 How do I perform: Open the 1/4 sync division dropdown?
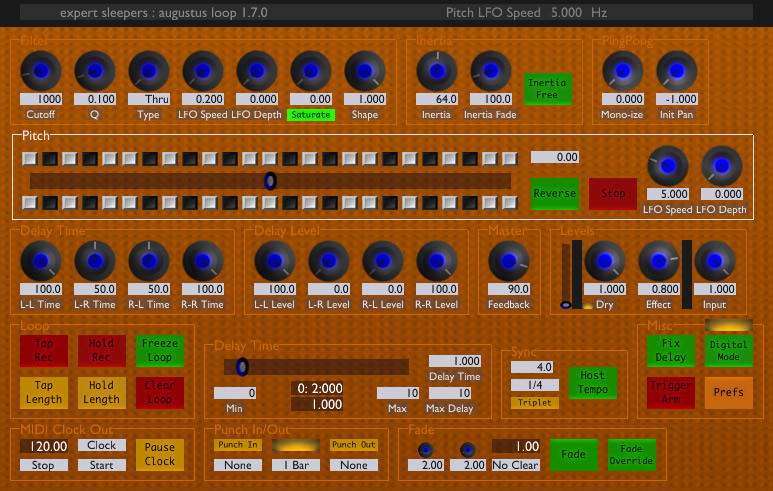[535, 385]
